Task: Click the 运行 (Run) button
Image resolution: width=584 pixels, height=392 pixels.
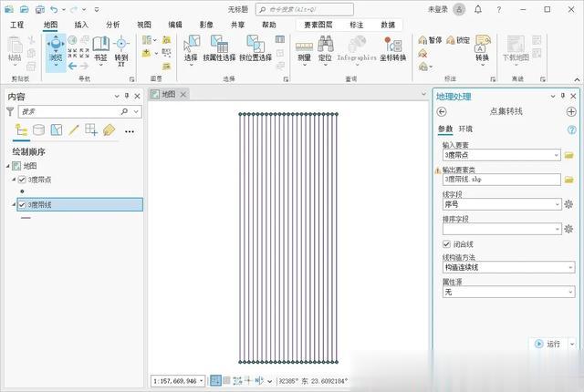Action: 547,344
